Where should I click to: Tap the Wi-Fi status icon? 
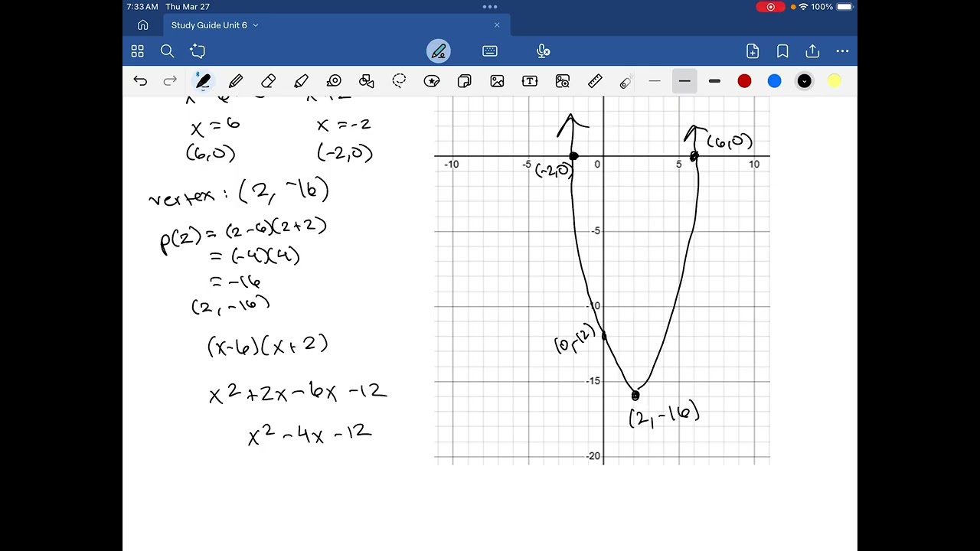click(803, 7)
